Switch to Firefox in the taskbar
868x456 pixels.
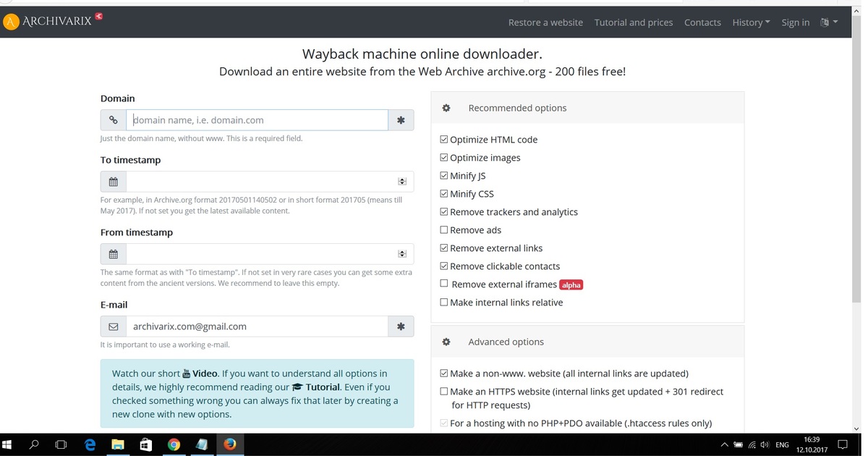tap(230, 444)
